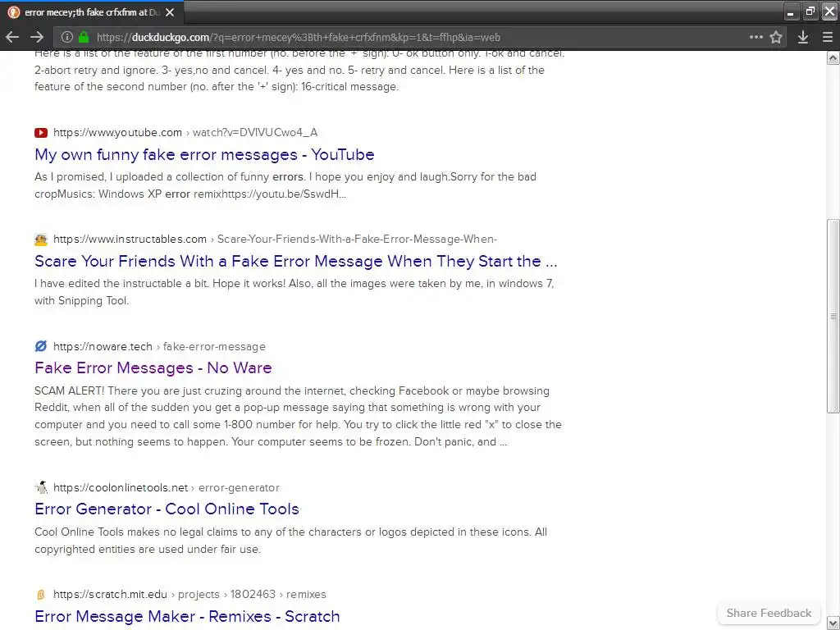The image size is (840, 630).
Task: Open site information icon in address bar
Action: [66, 37]
